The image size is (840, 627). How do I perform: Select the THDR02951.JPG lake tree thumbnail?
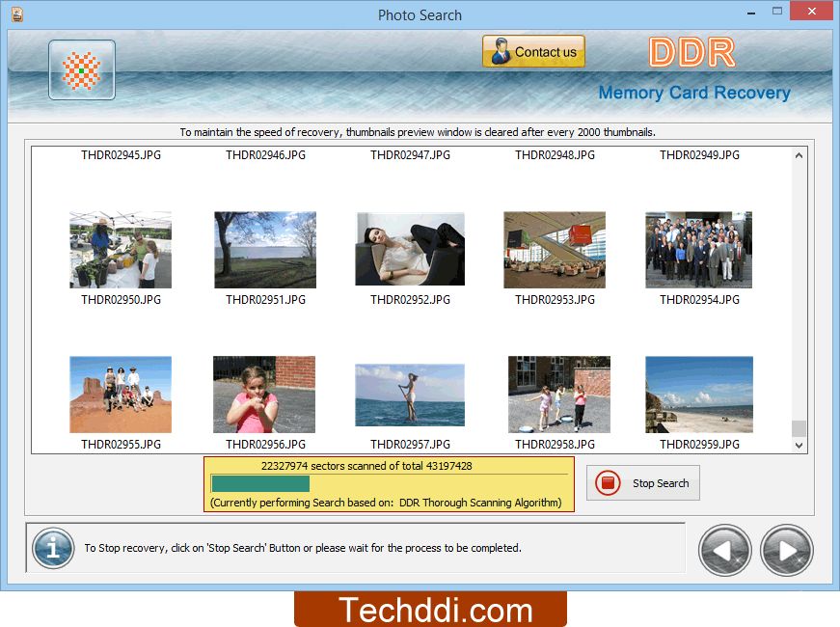pos(265,250)
